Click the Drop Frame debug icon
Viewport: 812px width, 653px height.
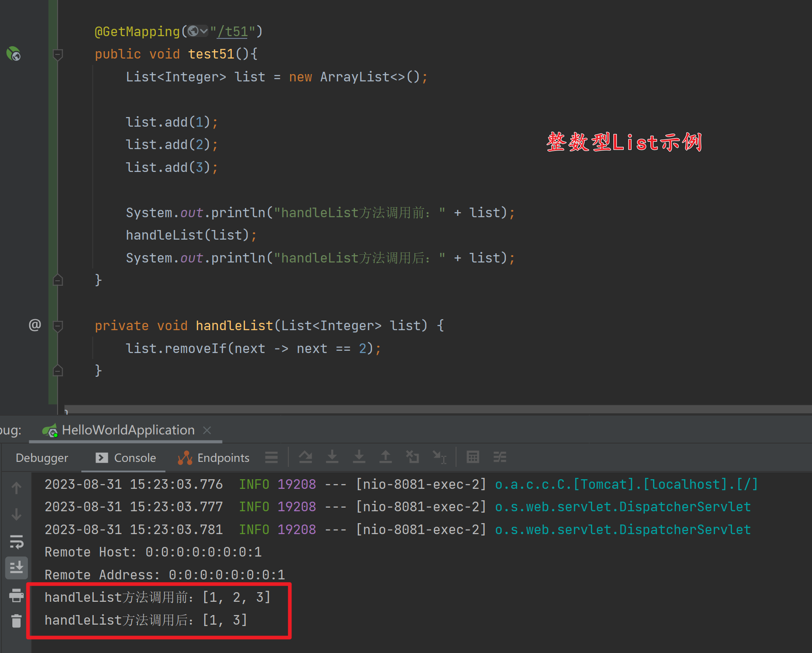coord(413,457)
